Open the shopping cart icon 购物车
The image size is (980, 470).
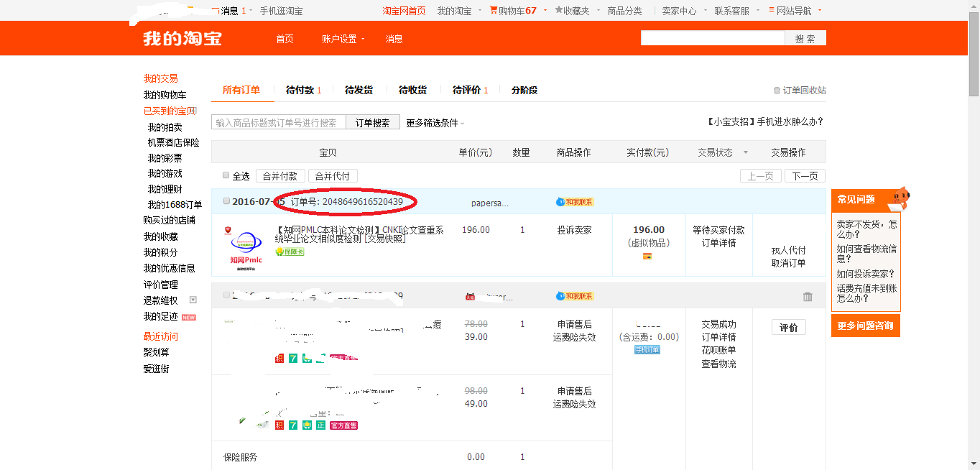[493, 10]
